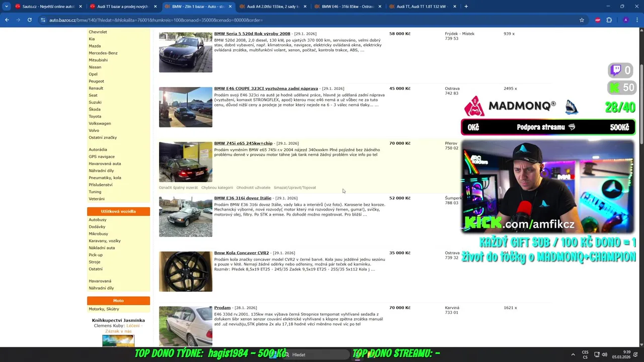The image size is (644, 362).
Task: View the E46 Coupe photo thumbnail
Action: (x=186, y=107)
